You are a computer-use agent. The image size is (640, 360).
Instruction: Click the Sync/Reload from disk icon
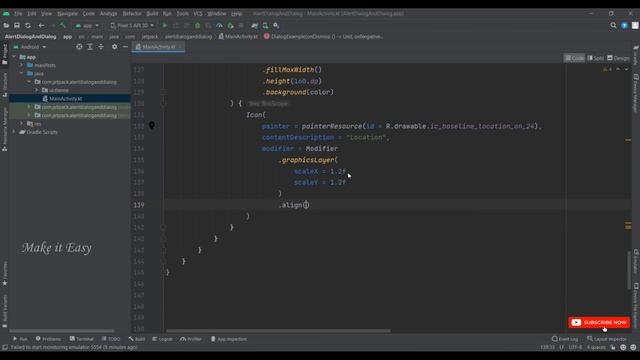28,25
